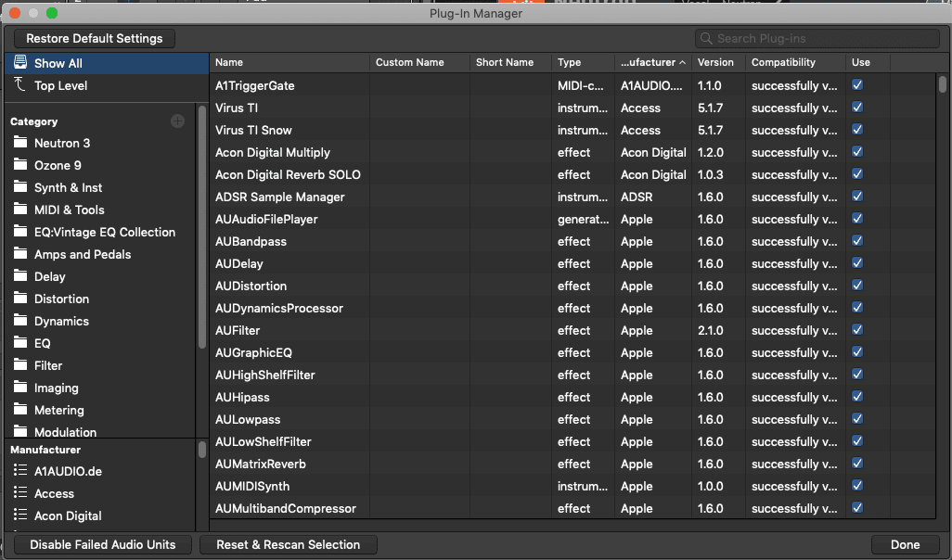Click the Done button
The width and height of the screenshot is (952, 560).
pyautogui.click(x=905, y=544)
